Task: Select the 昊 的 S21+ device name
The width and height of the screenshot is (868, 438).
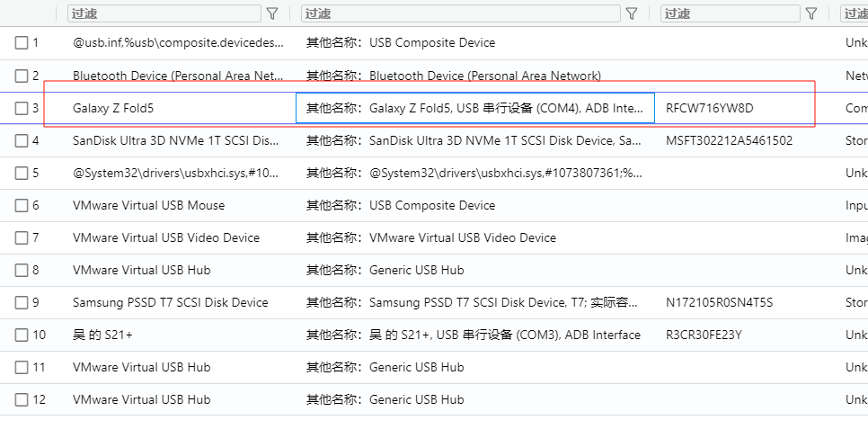Action: coord(102,335)
